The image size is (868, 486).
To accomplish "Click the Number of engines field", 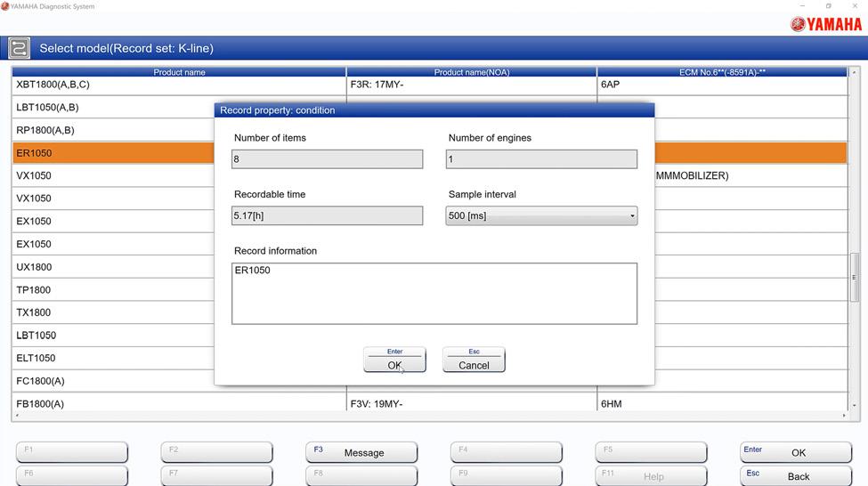I will click(541, 158).
